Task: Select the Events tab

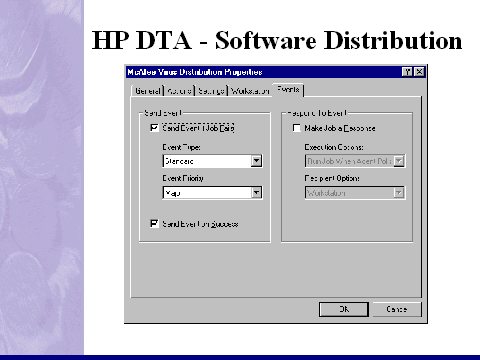Action: coord(288,90)
